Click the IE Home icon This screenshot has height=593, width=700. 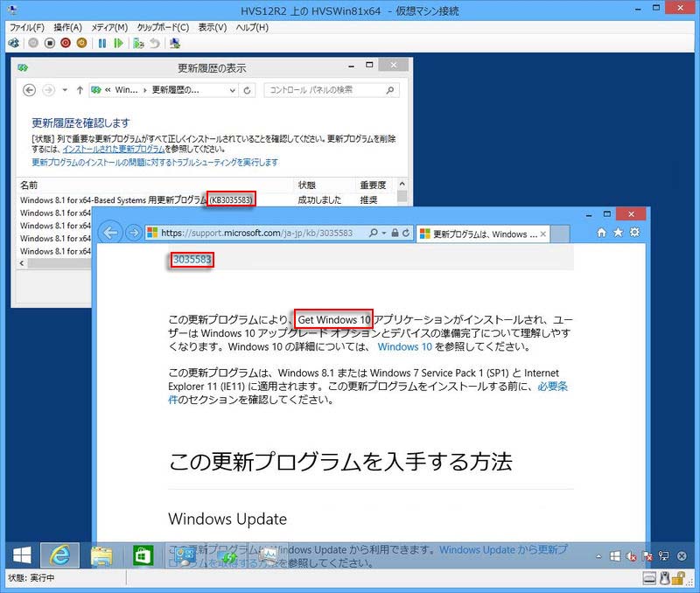[x=602, y=232]
